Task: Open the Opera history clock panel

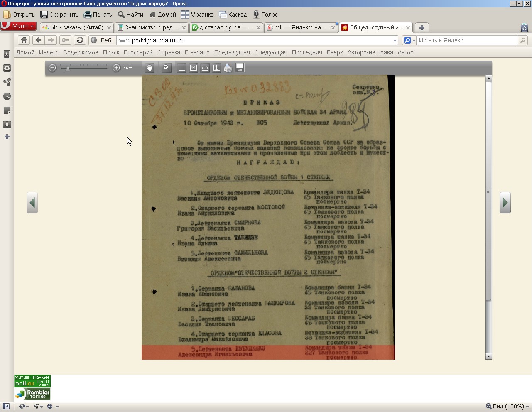Action: [x=7, y=96]
